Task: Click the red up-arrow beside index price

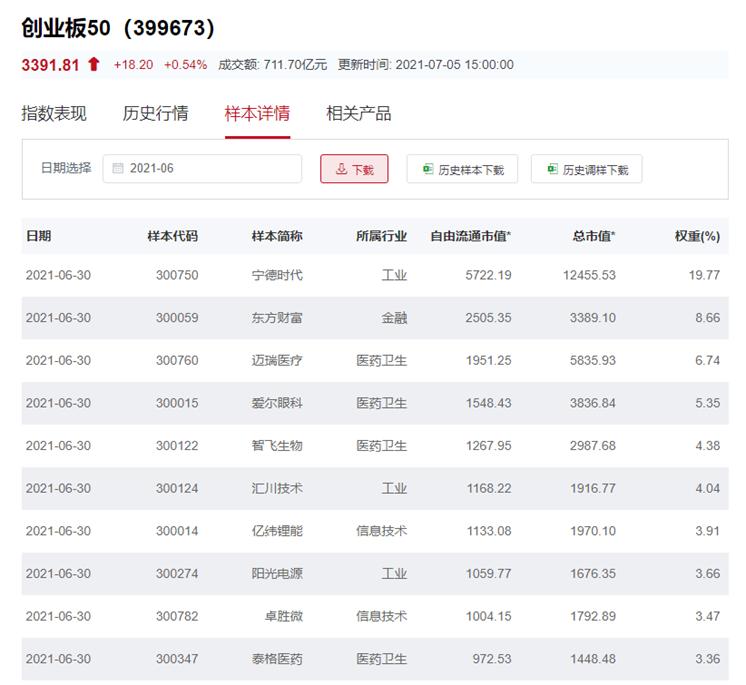Action: pos(94,64)
